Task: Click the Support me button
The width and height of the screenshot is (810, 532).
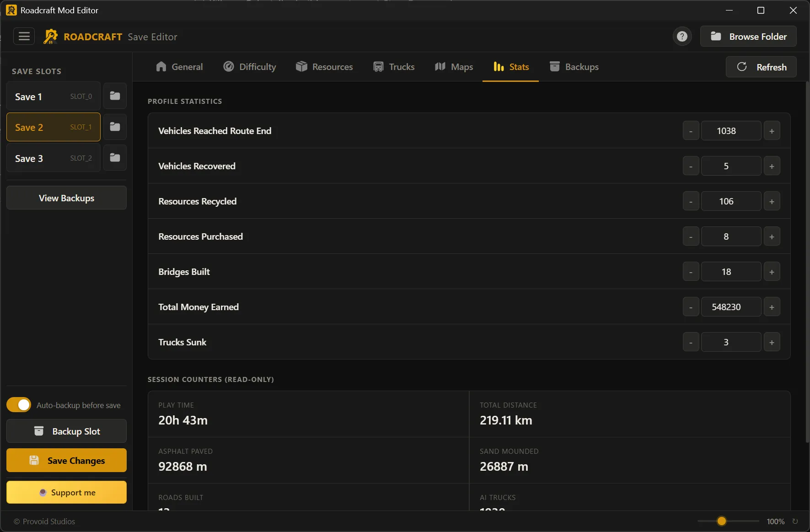Action: (x=66, y=492)
